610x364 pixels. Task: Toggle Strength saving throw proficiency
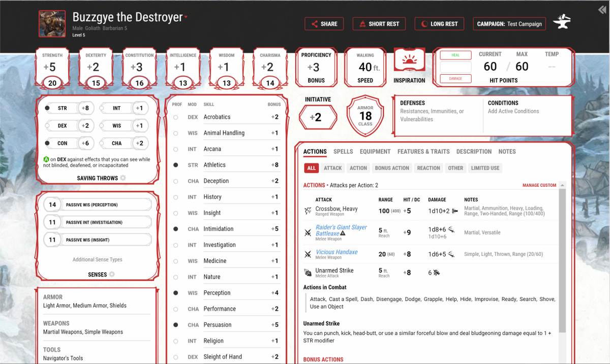(x=47, y=108)
